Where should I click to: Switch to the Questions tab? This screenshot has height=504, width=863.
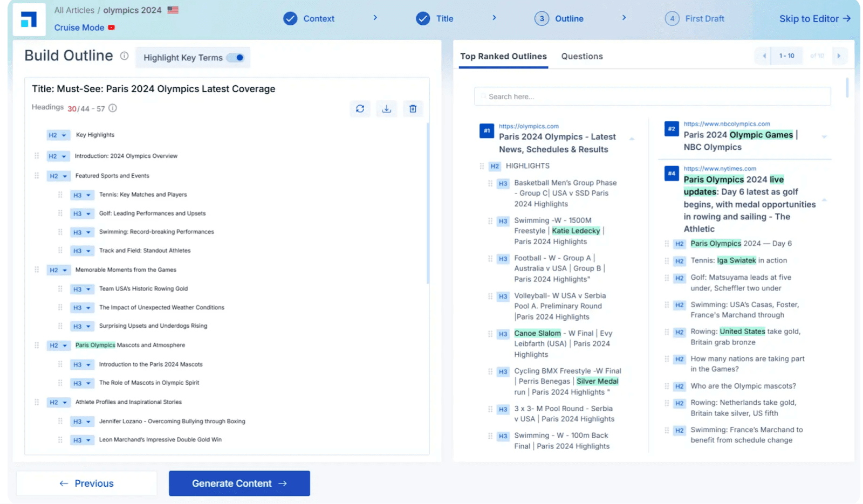coord(582,57)
